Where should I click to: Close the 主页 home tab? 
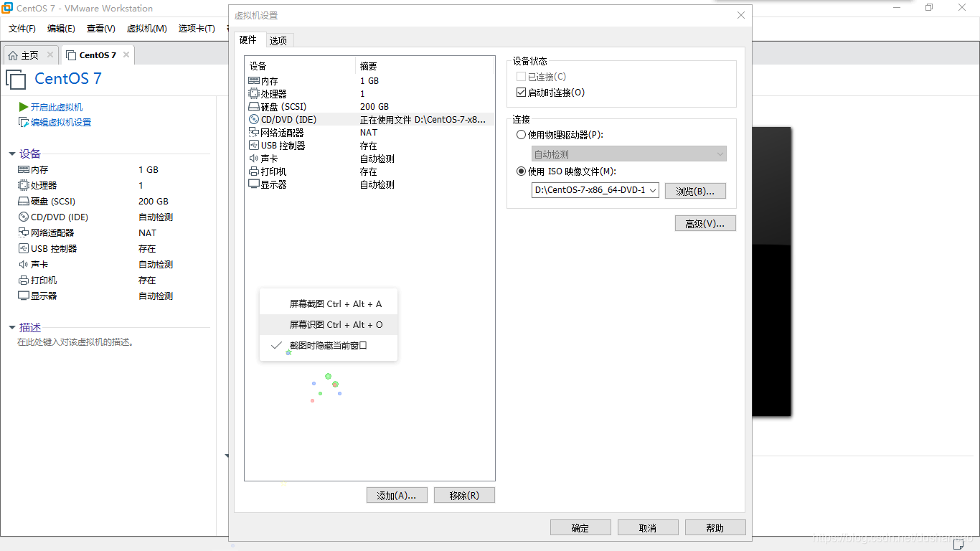tap(50, 55)
